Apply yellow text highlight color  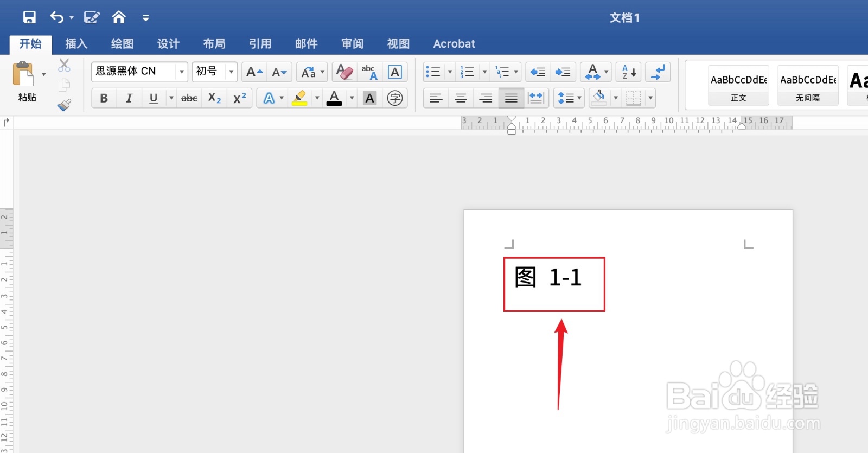pyautogui.click(x=299, y=98)
